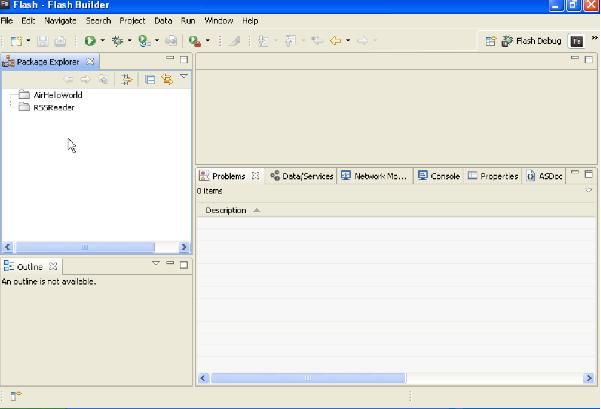Sort by the Description column header
Viewport: 601px width, 409px height.
(x=396, y=210)
